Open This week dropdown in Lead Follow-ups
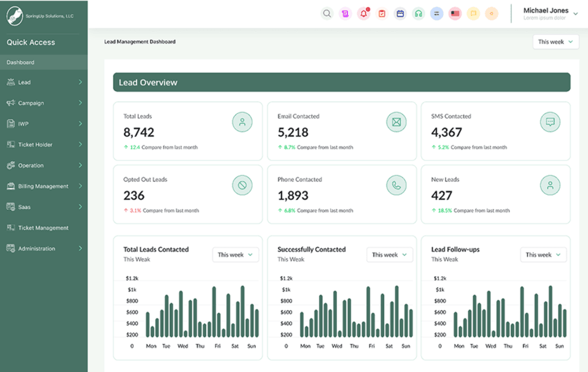 tap(543, 255)
